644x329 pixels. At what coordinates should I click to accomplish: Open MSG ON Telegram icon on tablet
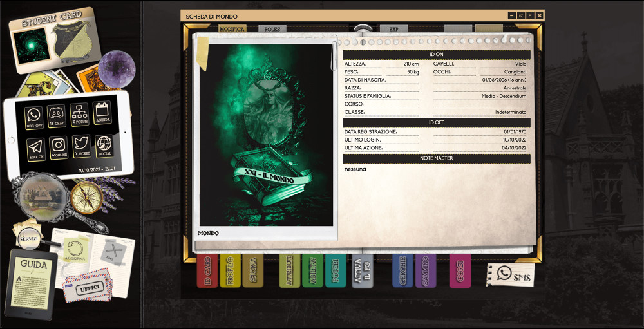click(x=36, y=149)
